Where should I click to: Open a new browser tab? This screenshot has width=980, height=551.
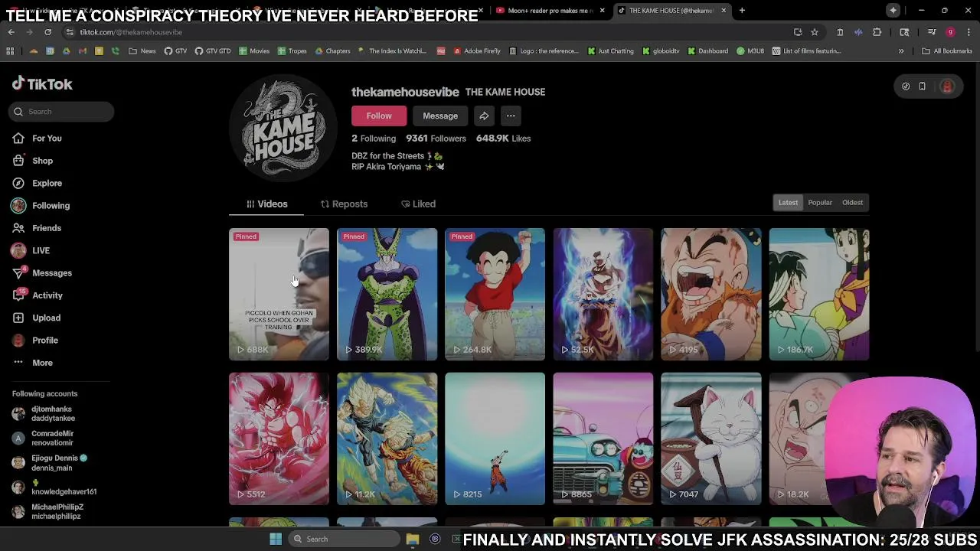[742, 11]
